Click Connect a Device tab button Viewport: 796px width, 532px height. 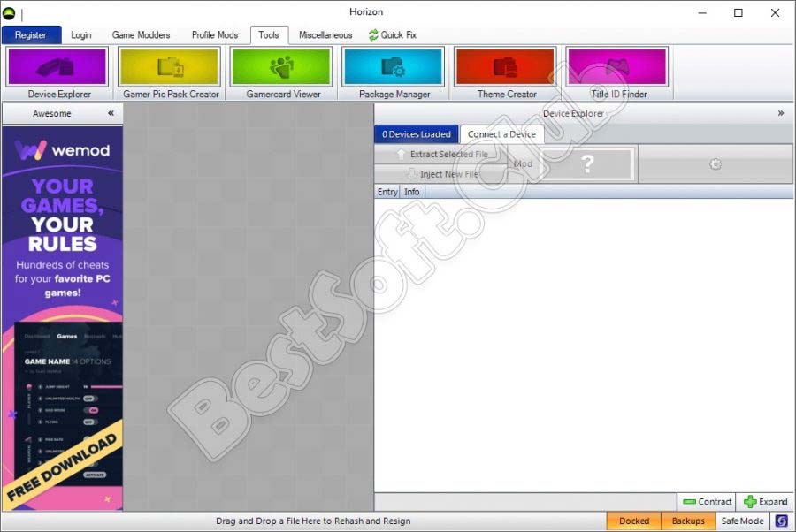[x=501, y=134]
